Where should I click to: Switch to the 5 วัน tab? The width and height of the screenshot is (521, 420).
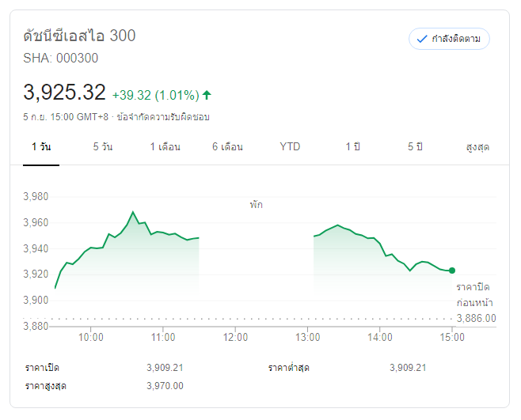(x=102, y=147)
